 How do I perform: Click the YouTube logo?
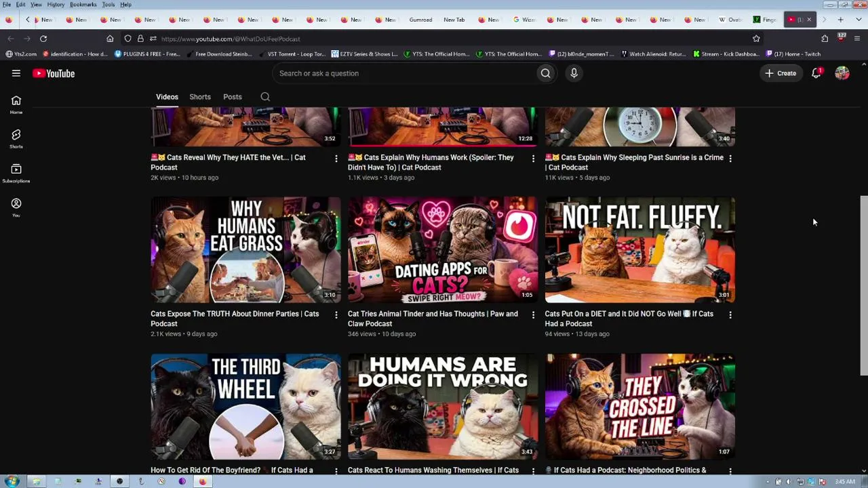(x=54, y=73)
